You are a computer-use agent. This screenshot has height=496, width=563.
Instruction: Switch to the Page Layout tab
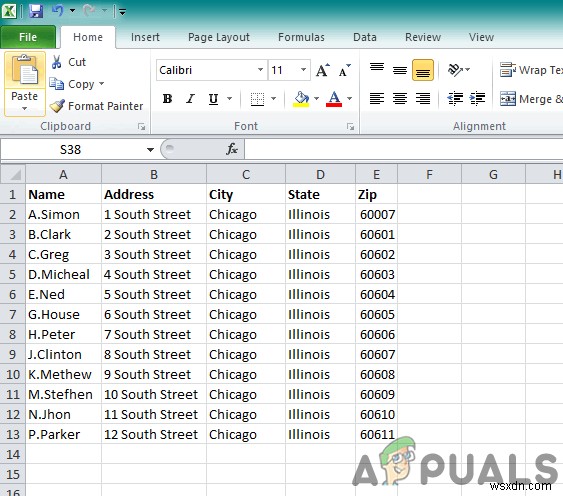(x=219, y=37)
